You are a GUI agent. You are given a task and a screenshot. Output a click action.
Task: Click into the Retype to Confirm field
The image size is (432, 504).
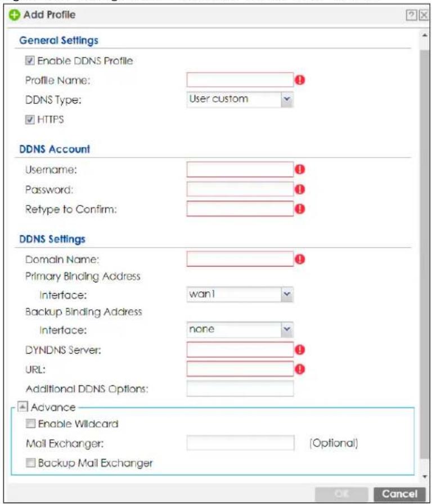240,209
